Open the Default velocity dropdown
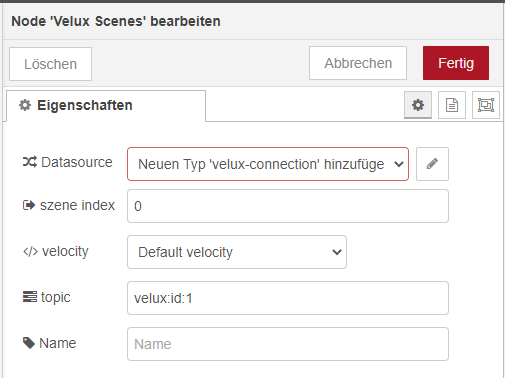This screenshot has height=378, width=505. click(x=237, y=252)
